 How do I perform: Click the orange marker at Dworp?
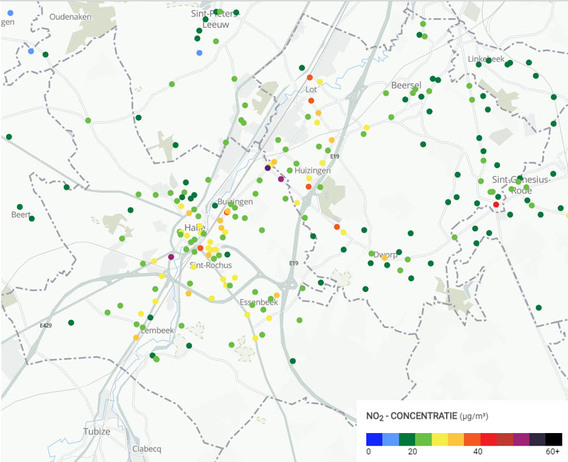coord(384,258)
